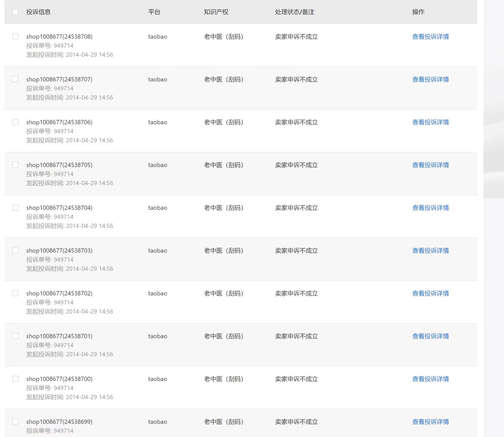Open details link for shop1008677(24538700)
This screenshot has width=504, height=437.
430,379
